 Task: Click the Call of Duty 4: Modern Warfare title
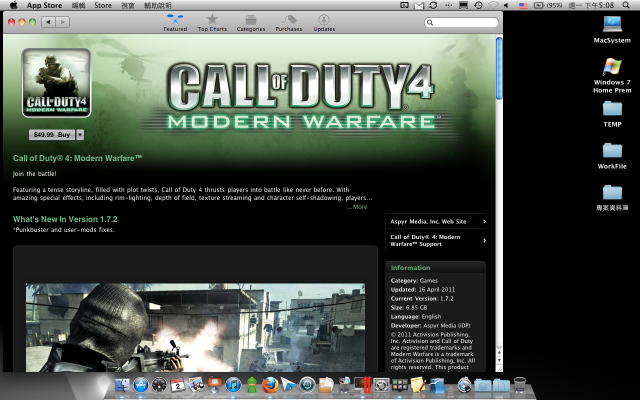pos(78,158)
